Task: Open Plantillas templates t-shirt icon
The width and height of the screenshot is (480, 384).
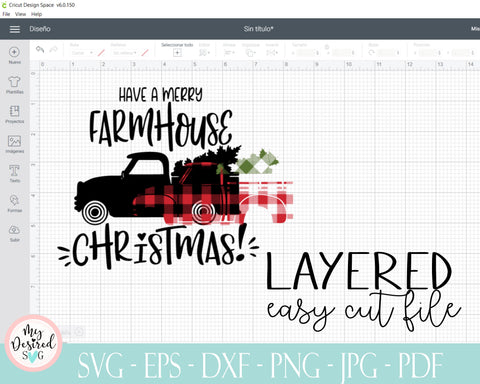Action: (14, 81)
